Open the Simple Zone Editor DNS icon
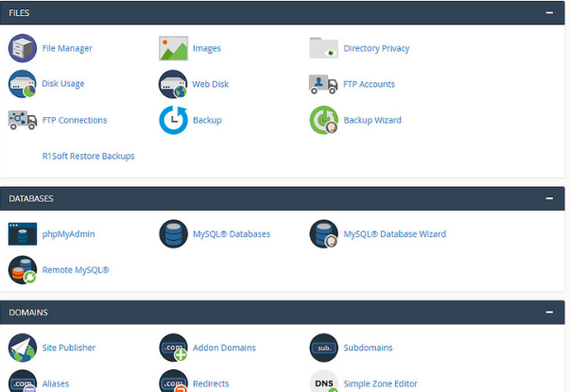Screen dimensions: 569x392 coord(323,381)
